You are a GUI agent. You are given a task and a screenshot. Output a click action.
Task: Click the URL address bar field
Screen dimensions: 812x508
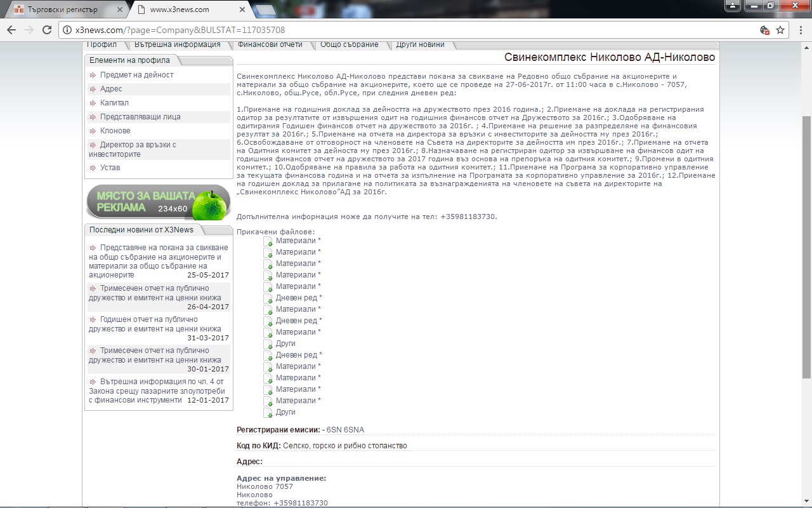412,30
